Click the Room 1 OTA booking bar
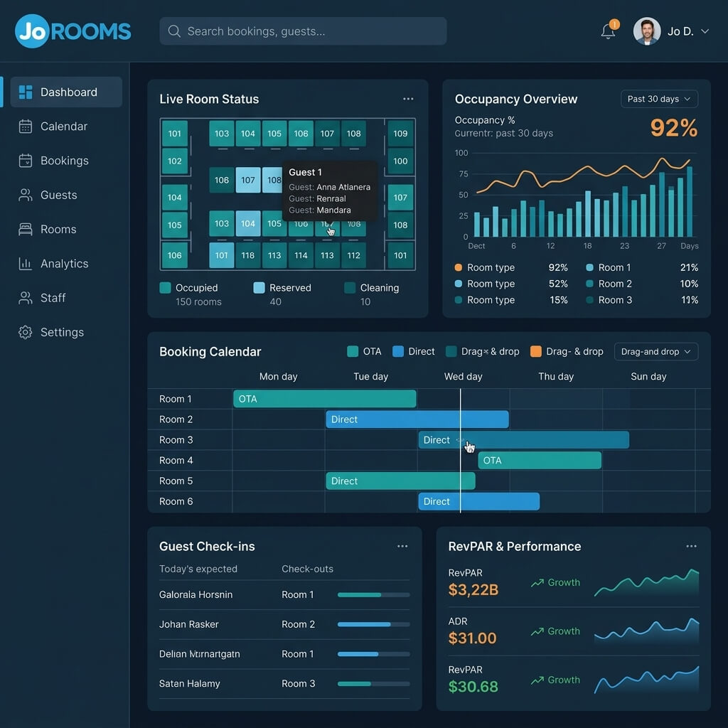Viewport: 728px width, 728px height. pos(324,399)
